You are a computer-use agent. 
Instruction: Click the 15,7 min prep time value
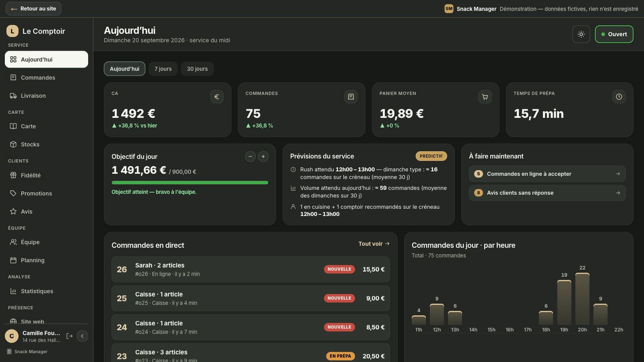coord(539,113)
